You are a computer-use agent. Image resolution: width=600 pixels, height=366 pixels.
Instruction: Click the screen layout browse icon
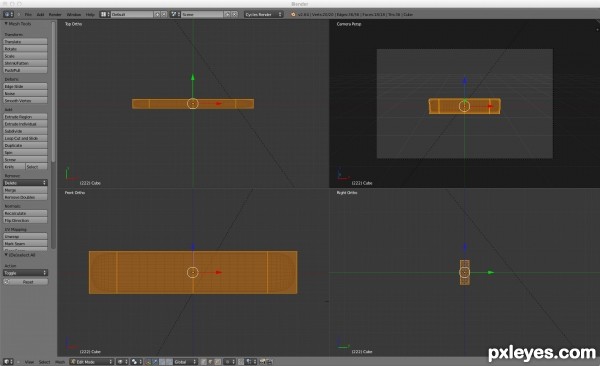click(105, 14)
